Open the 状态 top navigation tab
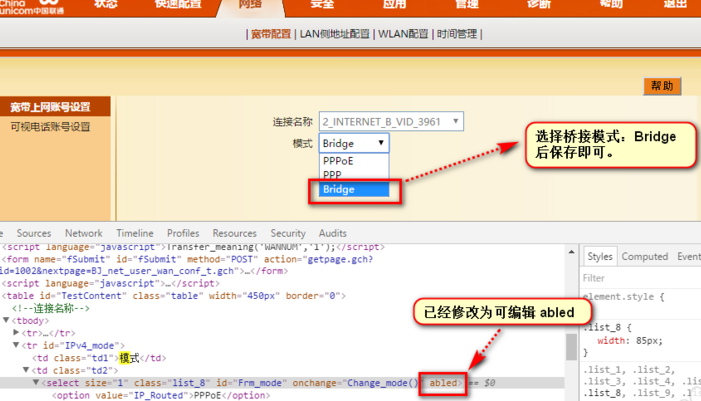Screen dimensions: 701x401 (x=106, y=4)
